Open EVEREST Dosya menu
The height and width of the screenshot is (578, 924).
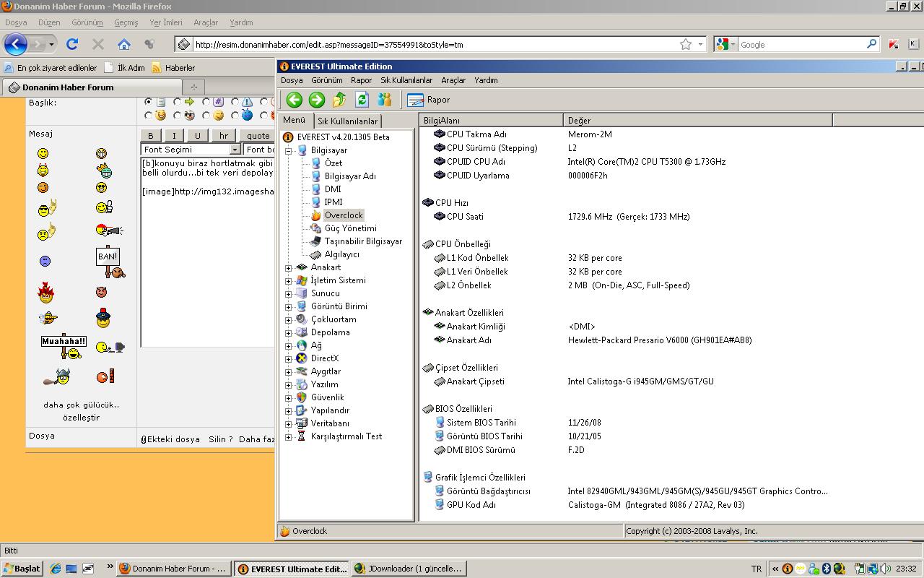click(292, 80)
